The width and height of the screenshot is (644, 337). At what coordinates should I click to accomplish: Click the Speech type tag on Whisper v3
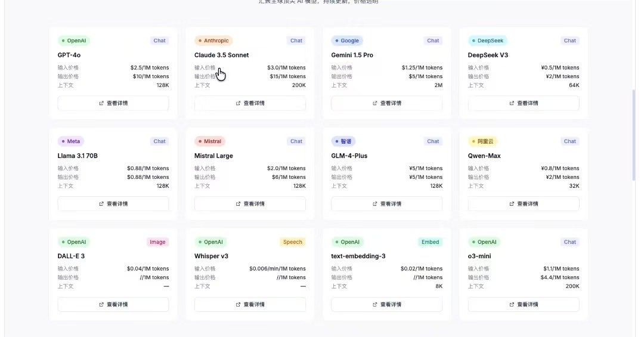[292, 242]
